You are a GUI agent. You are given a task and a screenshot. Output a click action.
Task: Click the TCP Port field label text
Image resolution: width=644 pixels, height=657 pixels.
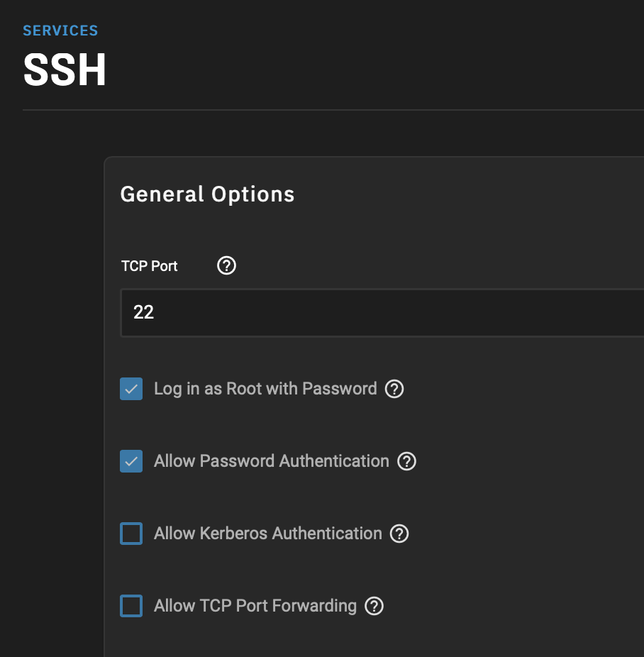coord(149,266)
